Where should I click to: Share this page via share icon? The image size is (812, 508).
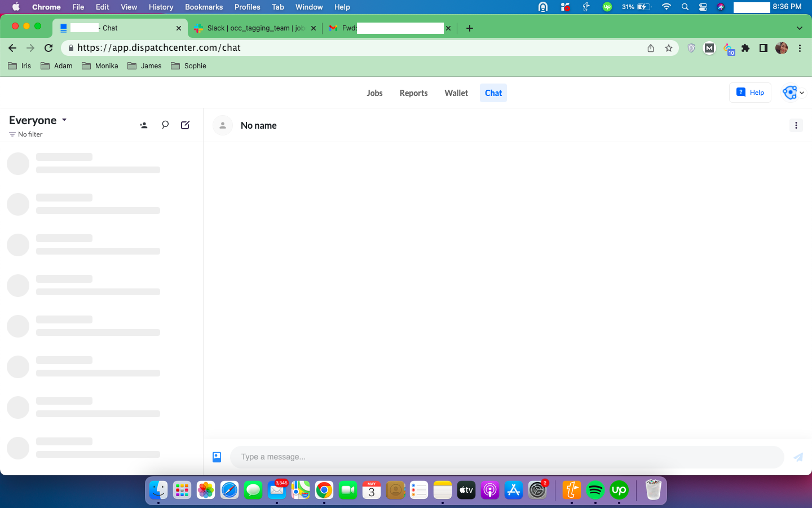(651, 48)
